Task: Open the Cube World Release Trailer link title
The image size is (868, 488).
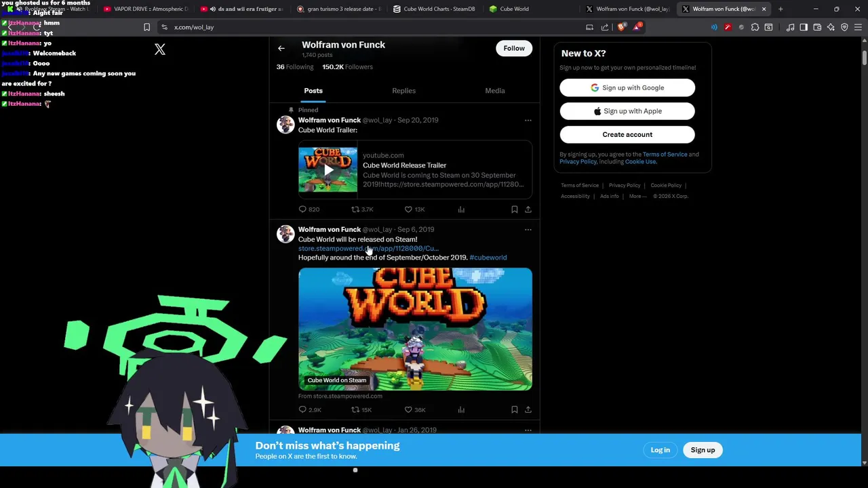Action: (404, 165)
